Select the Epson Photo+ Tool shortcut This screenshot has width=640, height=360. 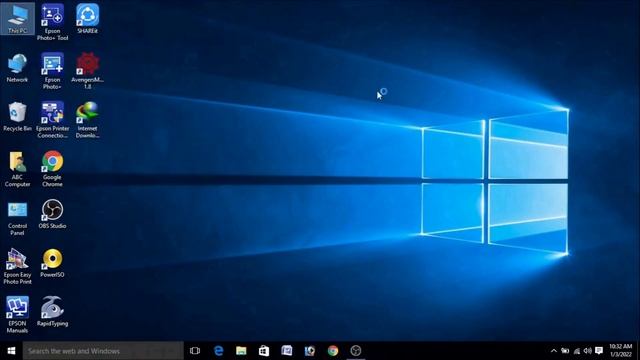click(52, 22)
